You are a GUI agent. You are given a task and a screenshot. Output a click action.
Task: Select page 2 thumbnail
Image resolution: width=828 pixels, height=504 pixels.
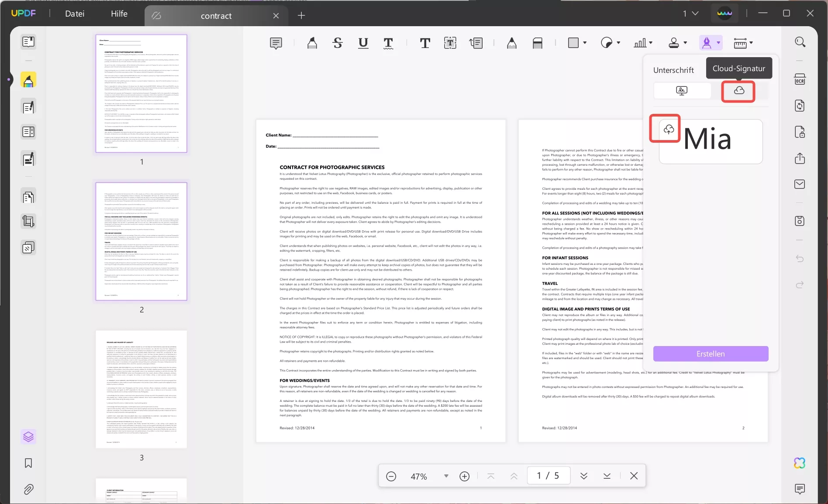coord(141,241)
